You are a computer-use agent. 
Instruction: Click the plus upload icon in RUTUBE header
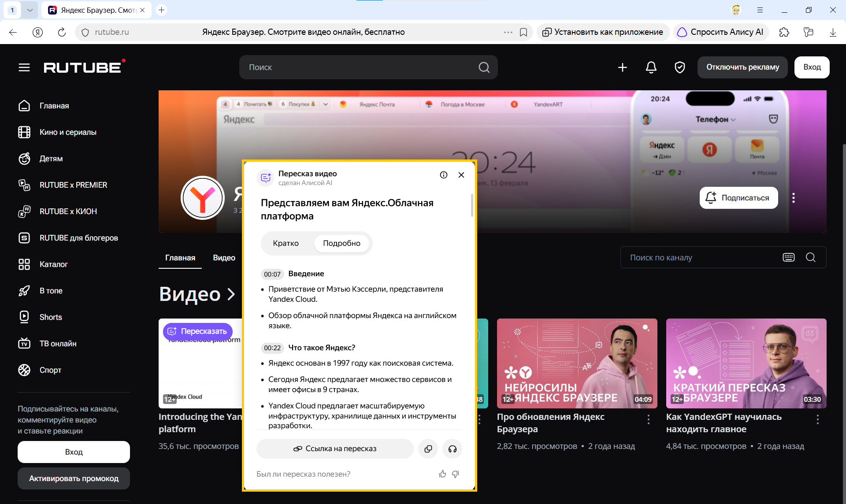click(623, 67)
